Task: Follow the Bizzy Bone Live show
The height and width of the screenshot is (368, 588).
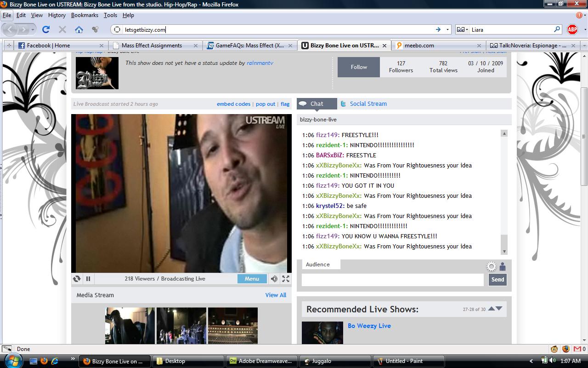Action: click(x=359, y=67)
